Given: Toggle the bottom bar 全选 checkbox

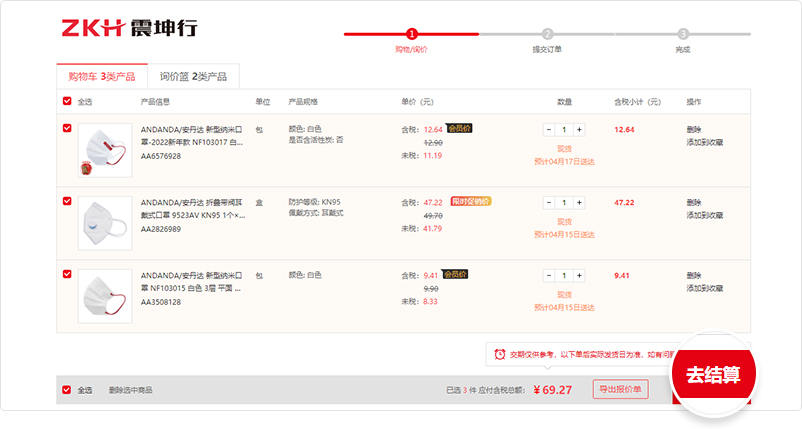Looking at the screenshot, I should click(x=66, y=390).
